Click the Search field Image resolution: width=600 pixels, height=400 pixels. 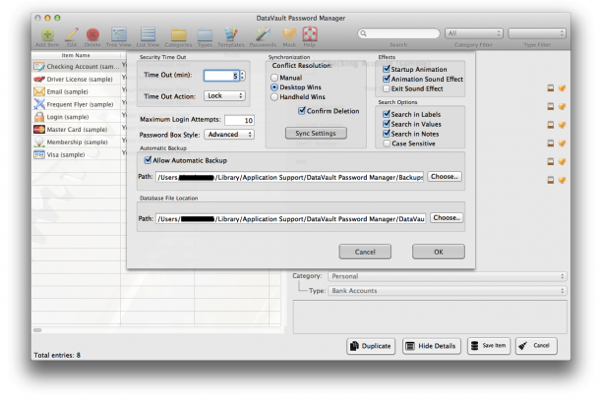pos(399,33)
